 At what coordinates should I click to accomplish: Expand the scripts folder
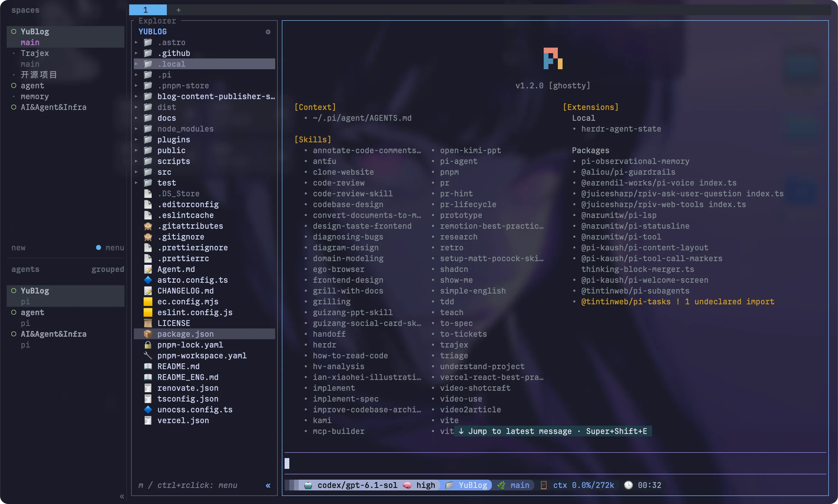(136, 161)
